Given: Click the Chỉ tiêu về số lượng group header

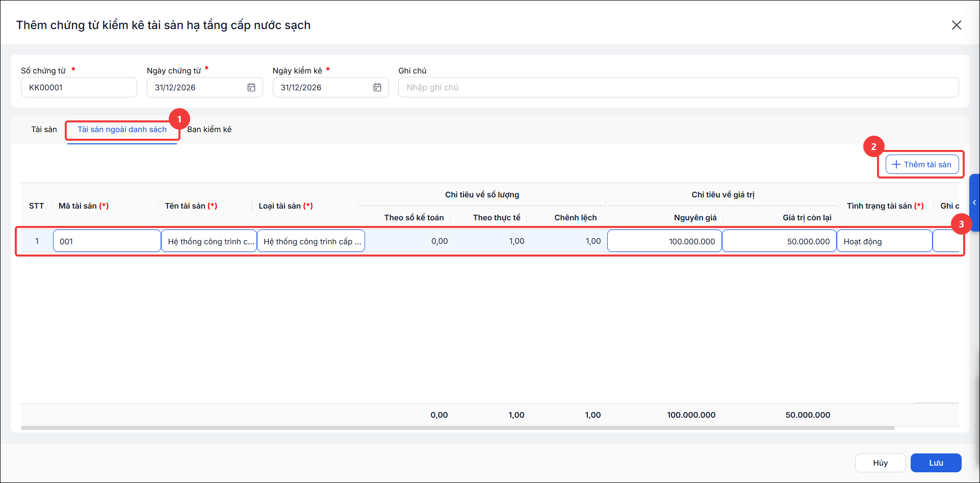Looking at the screenshot, I should click(x=482, y=195).
